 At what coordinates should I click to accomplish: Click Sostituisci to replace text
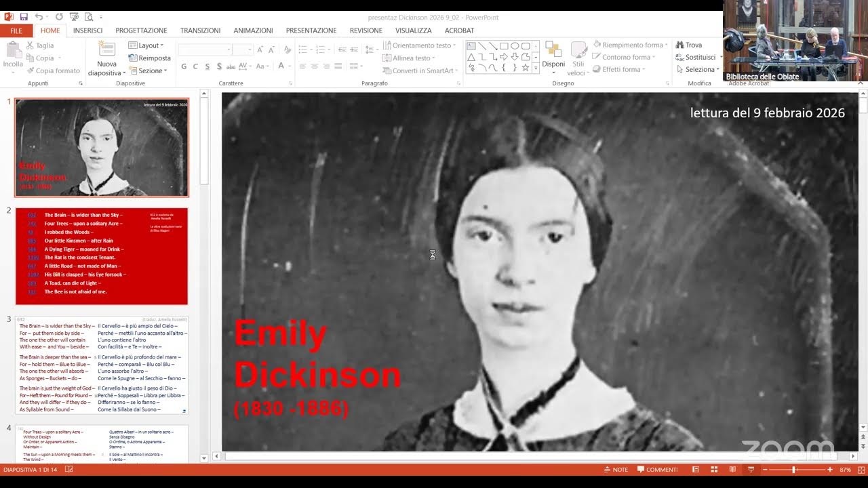(x=696, y=58)
